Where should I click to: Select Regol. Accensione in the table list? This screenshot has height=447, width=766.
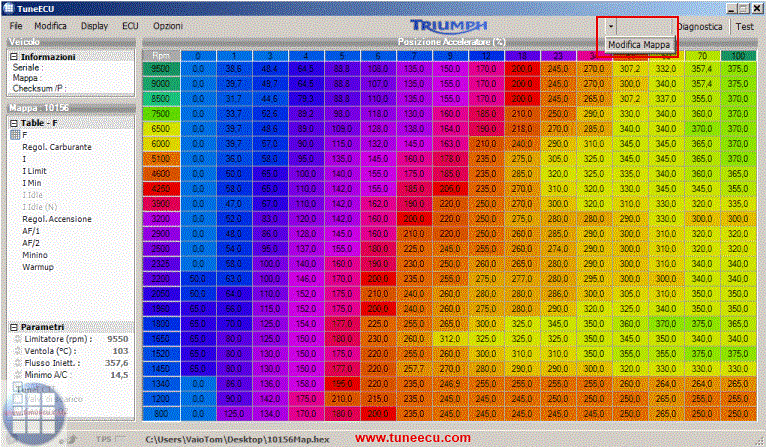point(57,219)
